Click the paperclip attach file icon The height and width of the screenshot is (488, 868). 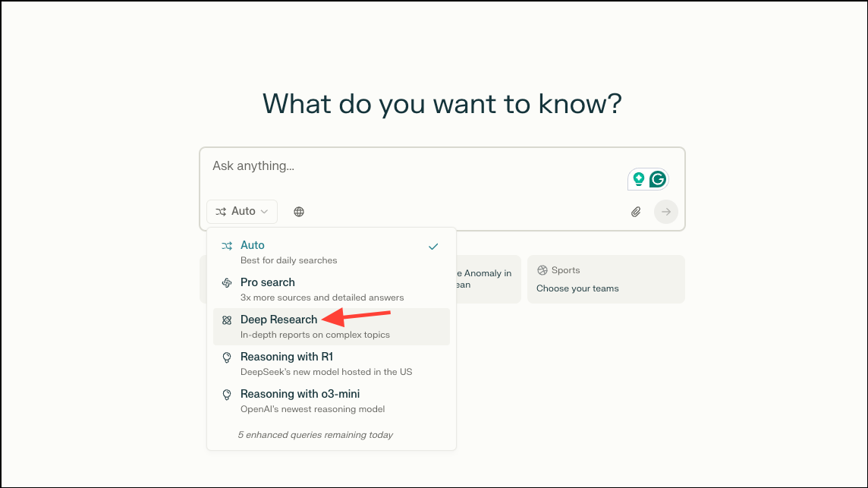coord(636,211)
